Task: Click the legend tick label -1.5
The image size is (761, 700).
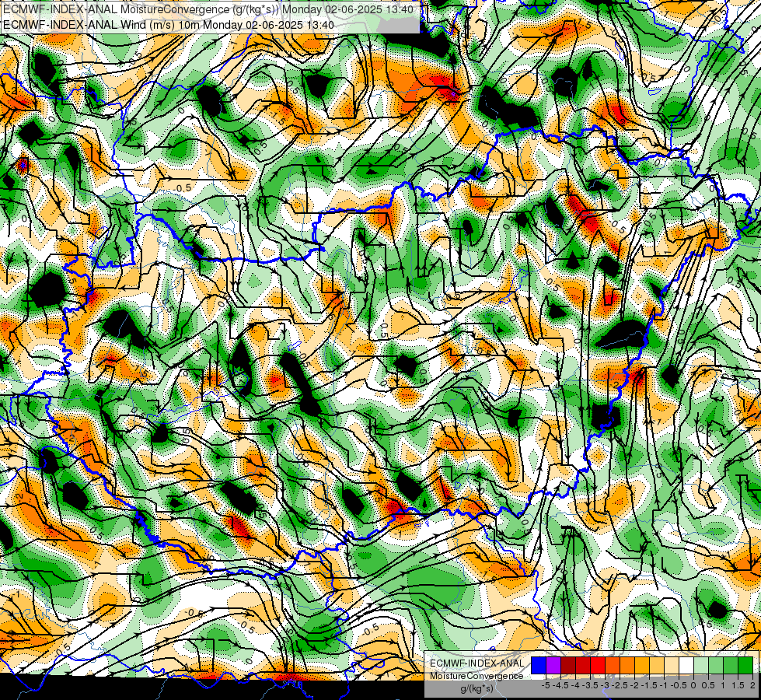Action: pyautogui.click(x=649, y=685)
